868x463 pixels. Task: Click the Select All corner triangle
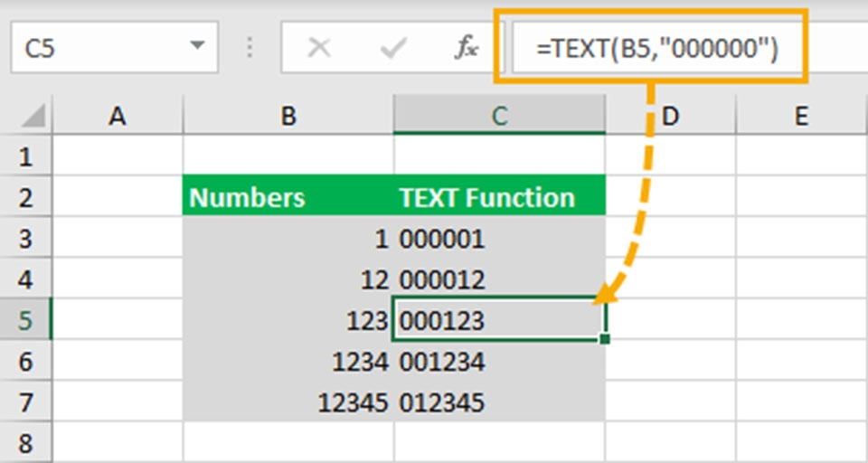33,117
